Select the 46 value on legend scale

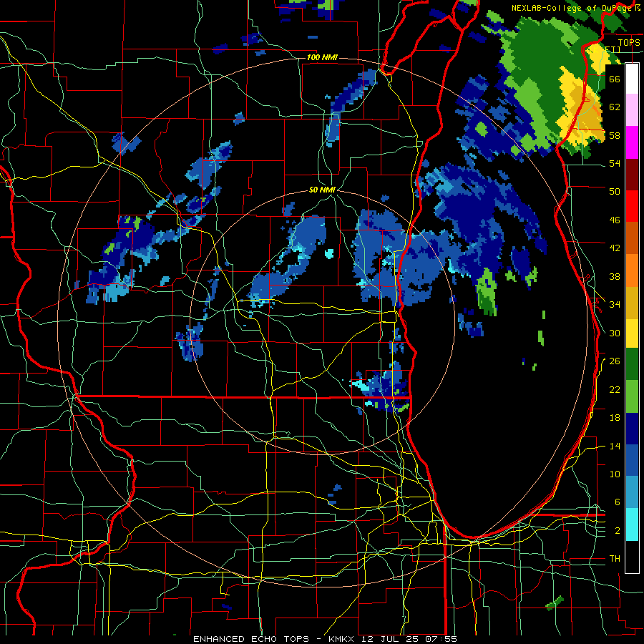[x=615, y=220]
